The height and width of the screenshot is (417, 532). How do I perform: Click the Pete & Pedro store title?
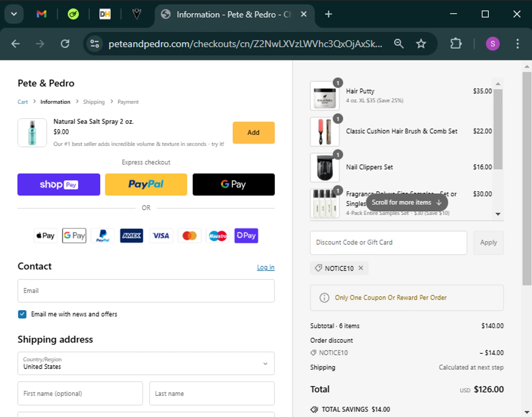pyautogui.click(x=46, y=83)
